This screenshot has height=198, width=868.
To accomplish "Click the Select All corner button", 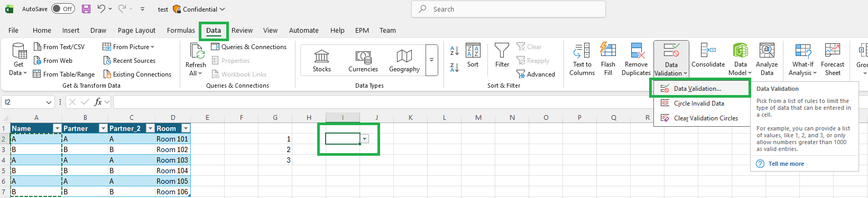I will point(5,117).
